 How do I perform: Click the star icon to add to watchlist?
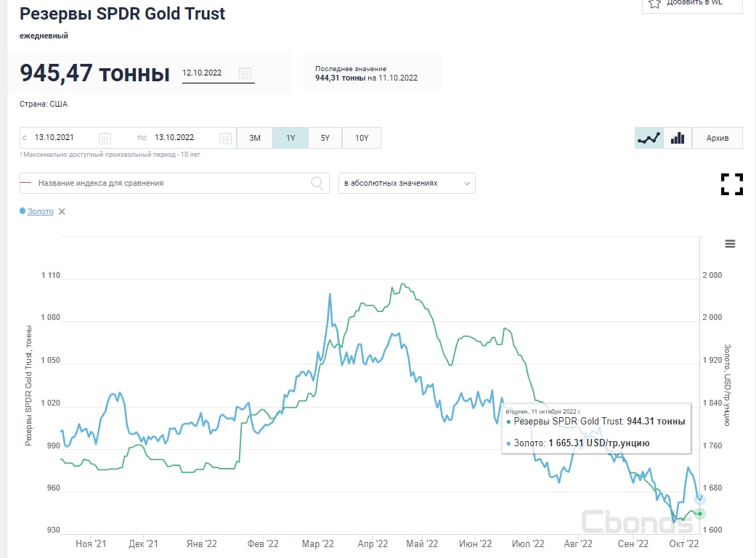[654, 4]
